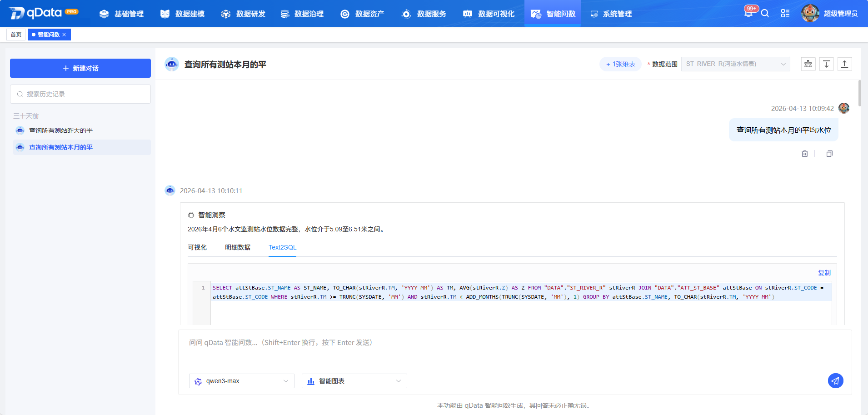Close the 智能问数 page tab
The height and width of the screenshot is (415, 868).
pyautogui.click(x=64, y=35)
